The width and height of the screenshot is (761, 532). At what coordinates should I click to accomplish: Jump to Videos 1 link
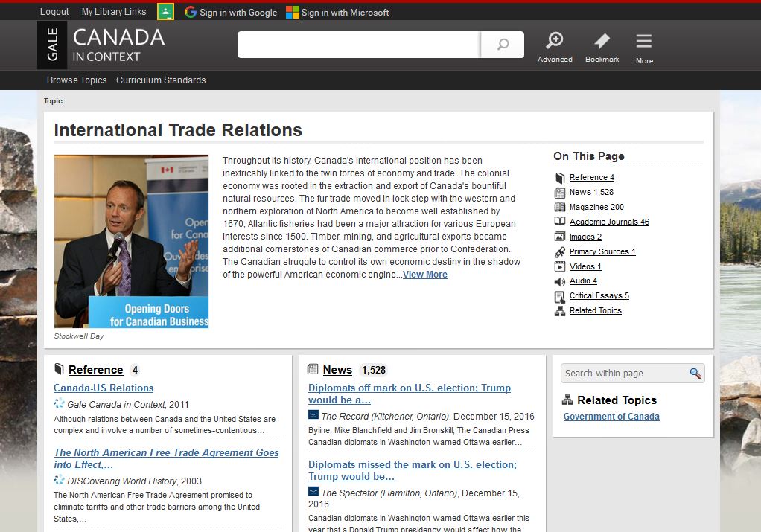click(x=585, y=266)
